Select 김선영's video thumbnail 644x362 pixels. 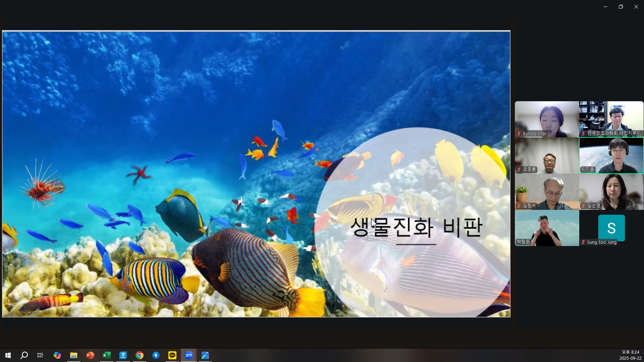[611, 191]
